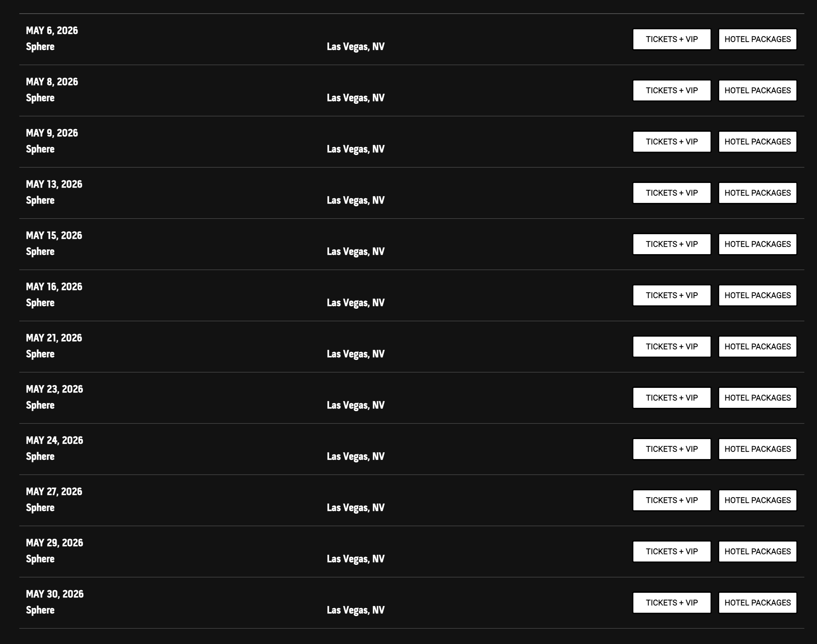This screenshot has width=817, height=644.
Task: View Hotel Packages for May 13, 2026
Action: [757, 193]
